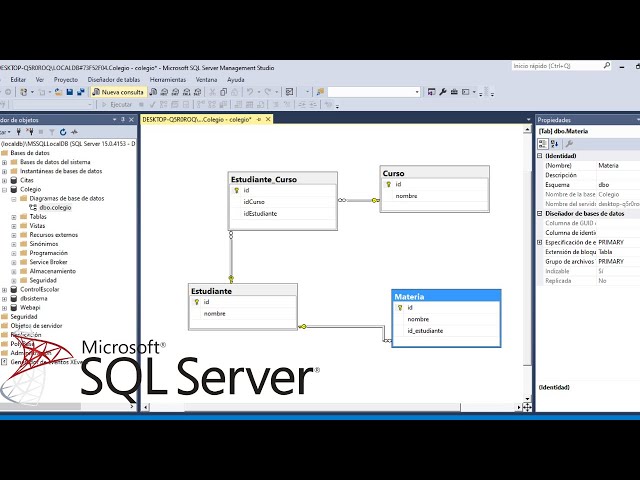Open the Diseñador de tablas menu
Image resolution: width=640 pixels, height=480 pixels.
[114, 80]
